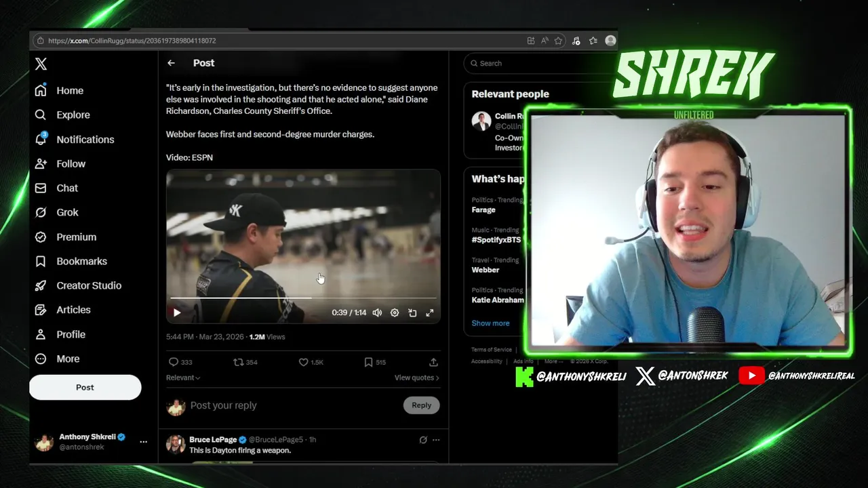The width and height of the screenshot is (868, 488).
Task: Click the Search field on X
Action: (540, 63)
